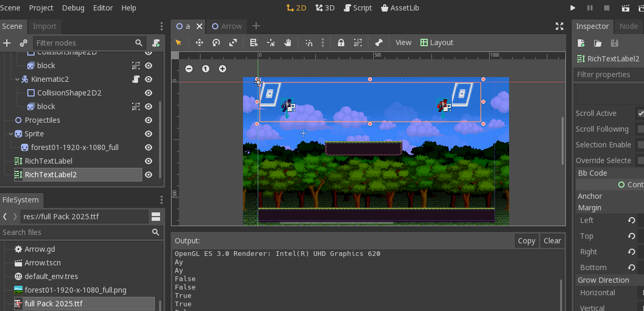Viewport: 644px width, 311px height.
Task: Play the edited scene clapperboard icon
Action: [x=626, y=8]
